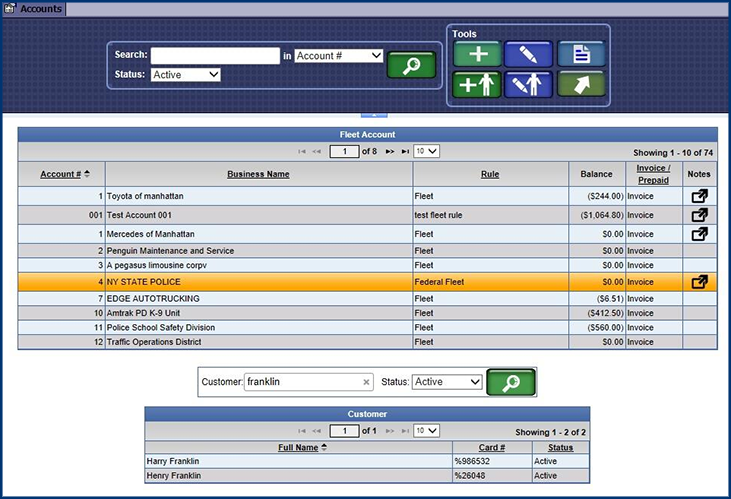Click the account Search text field
This screenshot has height=499, width=731.
215,56
